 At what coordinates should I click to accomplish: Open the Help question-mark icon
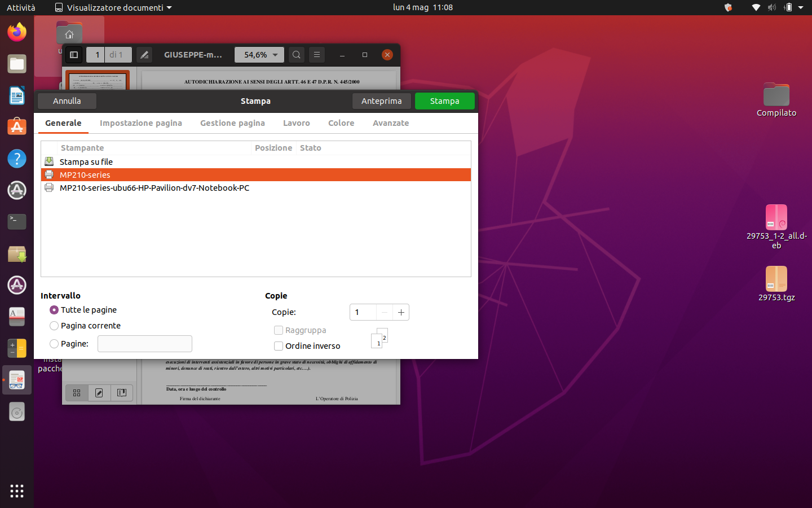coord(17,159)
